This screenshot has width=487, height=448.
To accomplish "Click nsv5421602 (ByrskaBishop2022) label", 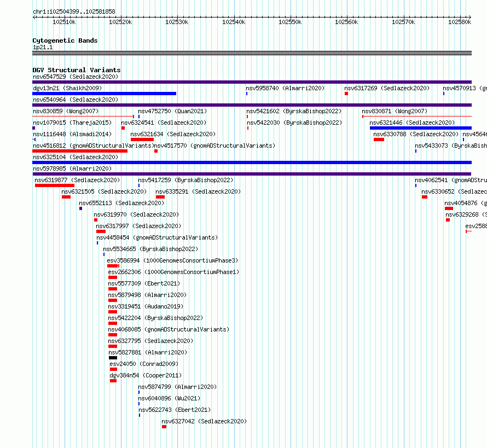I will point(294,111).
